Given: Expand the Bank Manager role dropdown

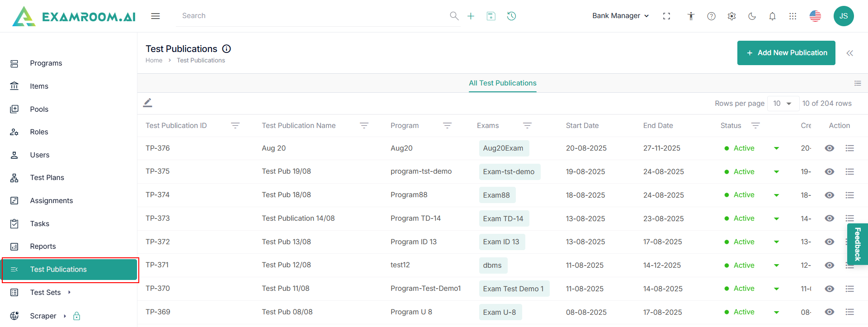Looking at the screenshot, I should pos(620,16).
